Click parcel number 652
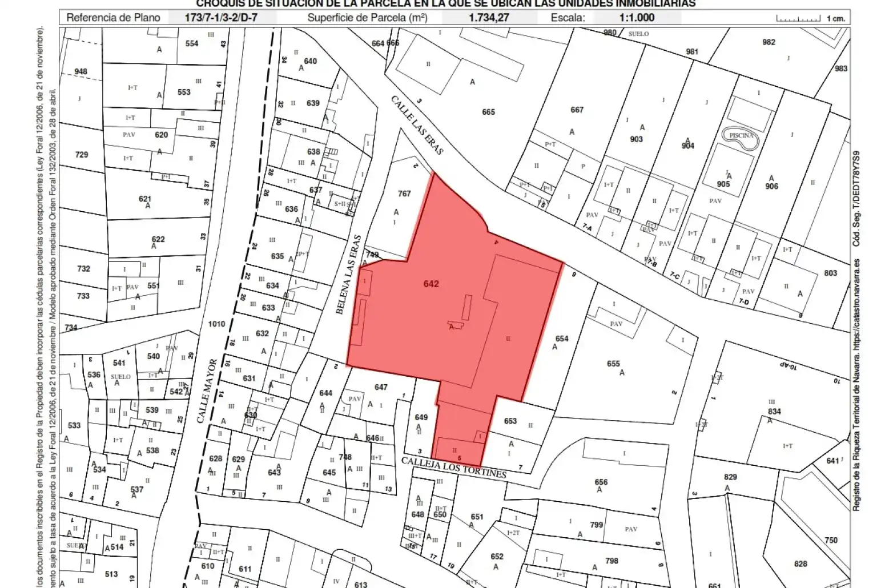885x588 pixels. (x=497, y=557)
